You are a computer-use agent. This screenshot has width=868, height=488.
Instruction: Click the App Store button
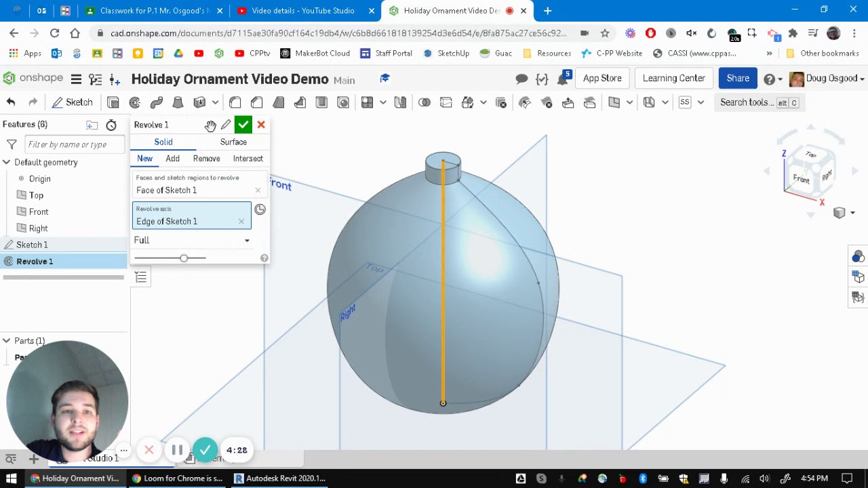tap(602, 79)
